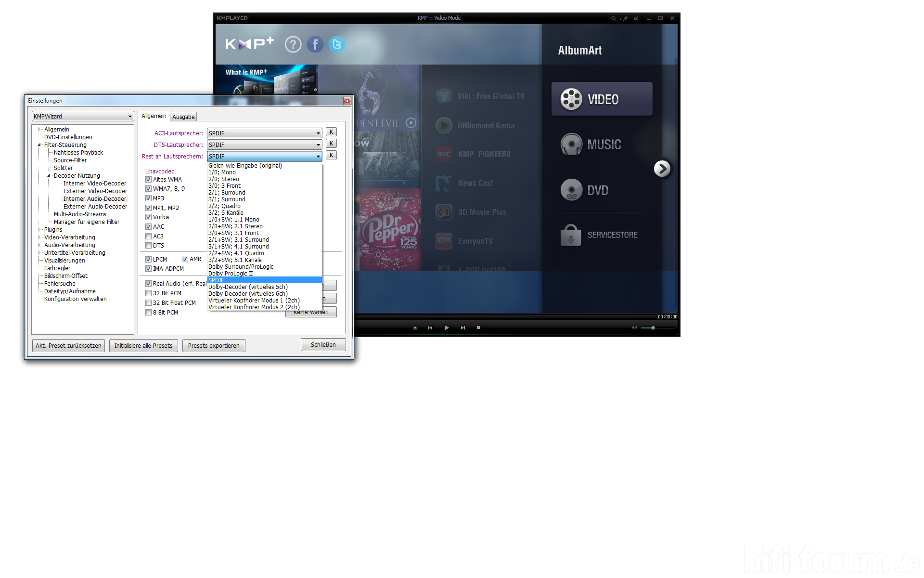Open the AC3-Lautsprecher dropdown
The image size is (924, 578).
265,133
